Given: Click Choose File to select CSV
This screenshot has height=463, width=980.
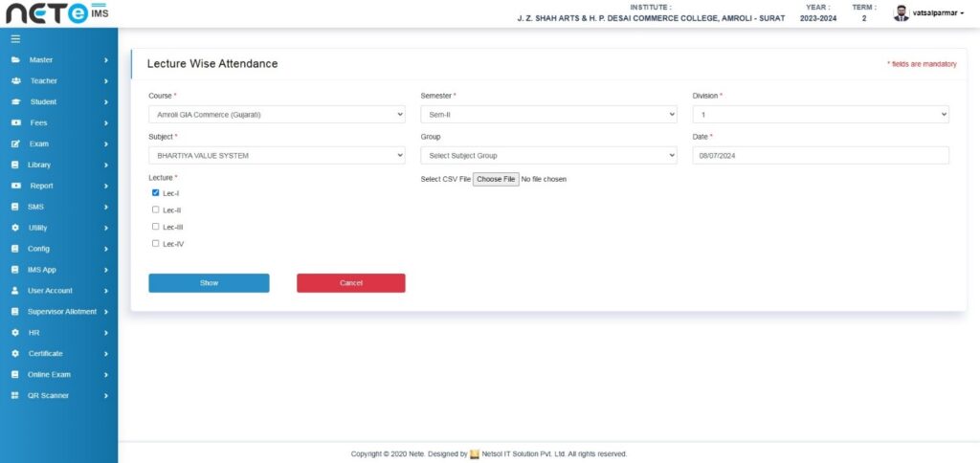Looking at the screenshot, I should click(x=496, y=179).
